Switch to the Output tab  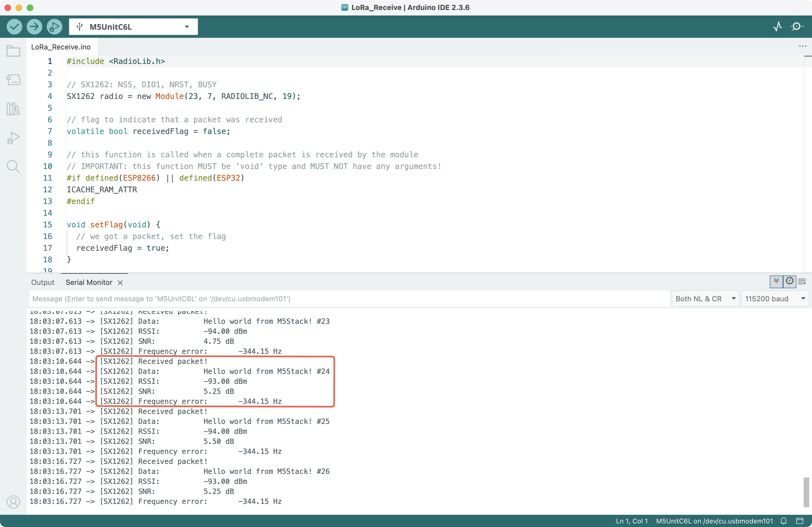[x=43, y=282]
